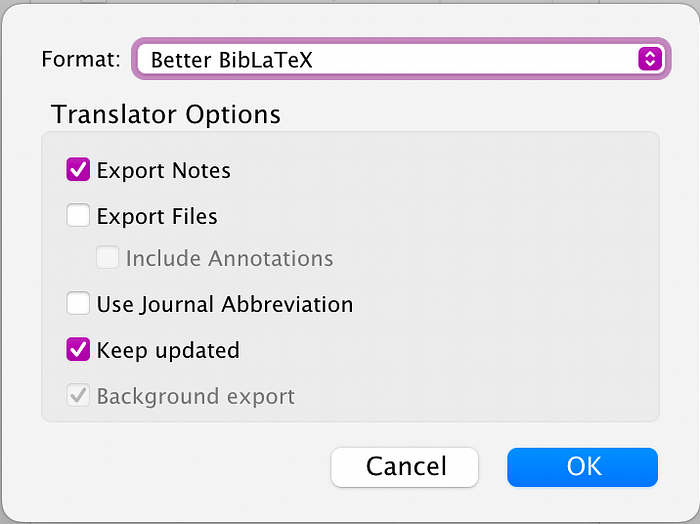Tick the grayed Include Annotations checkbox
The height and width of the screenshot is (524, 700).
coord(108,257)
